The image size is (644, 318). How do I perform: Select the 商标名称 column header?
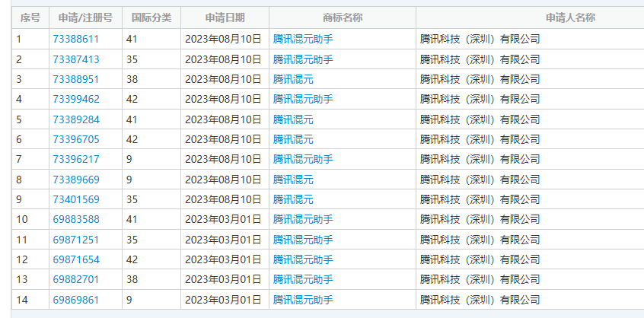tap(342, 17)
